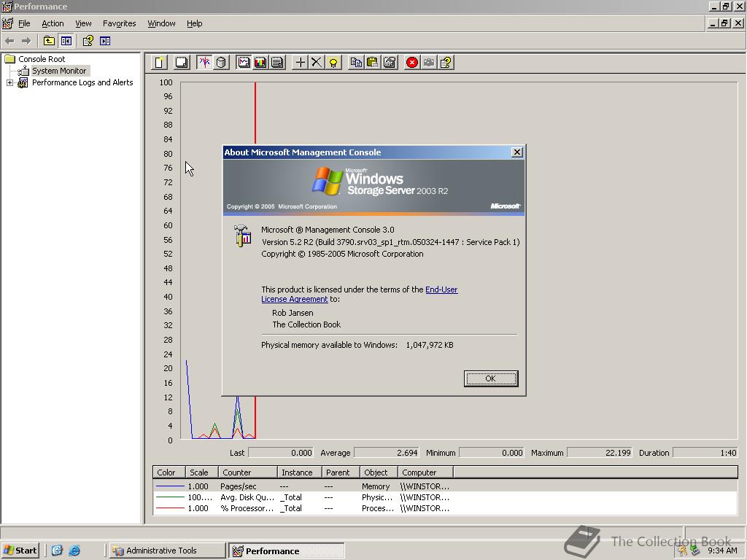Click the taskbar clock 9:34 AM
The height and width of the screenshot is (560, 747).
click(722, 551)
